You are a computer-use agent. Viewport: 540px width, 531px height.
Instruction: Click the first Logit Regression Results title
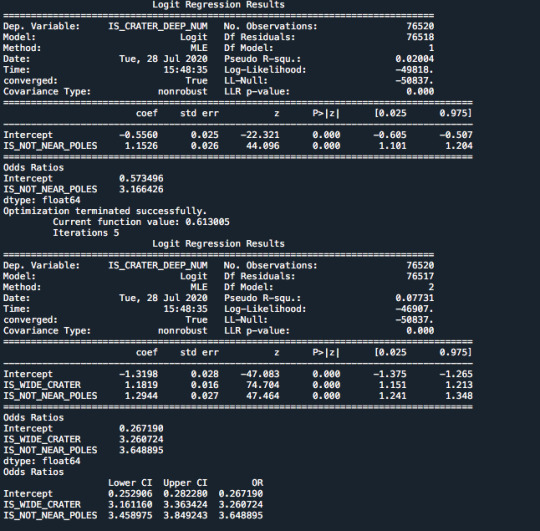pos(218,5)
